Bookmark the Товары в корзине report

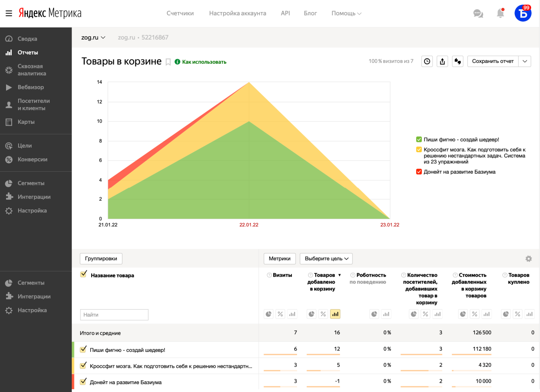168,62
